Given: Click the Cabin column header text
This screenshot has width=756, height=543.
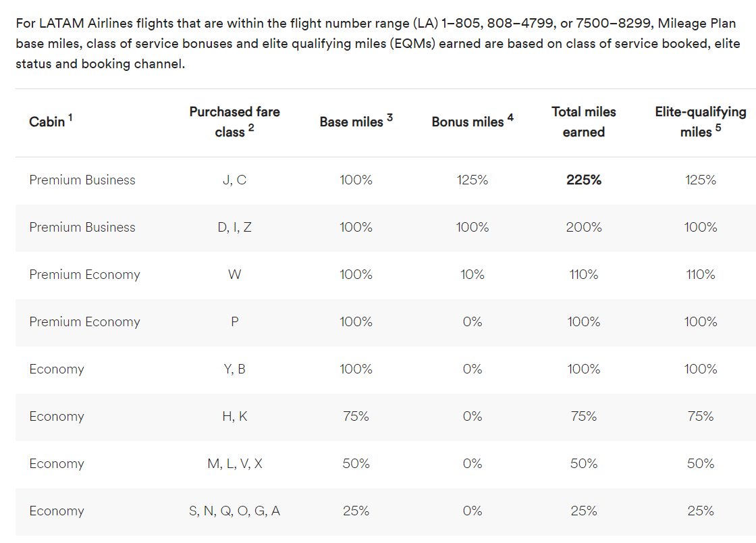Looking at the screenshot, I should [47, 122].
